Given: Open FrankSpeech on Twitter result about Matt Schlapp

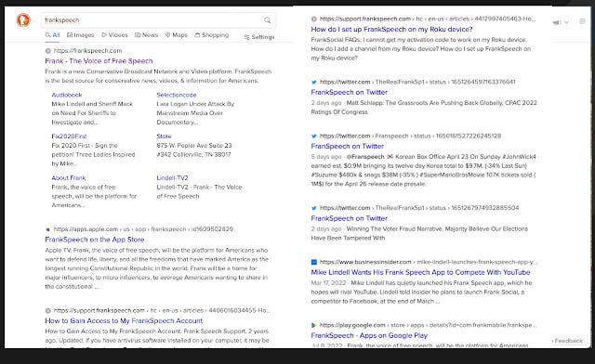Looking at the screenshot, I should (350, 92).
